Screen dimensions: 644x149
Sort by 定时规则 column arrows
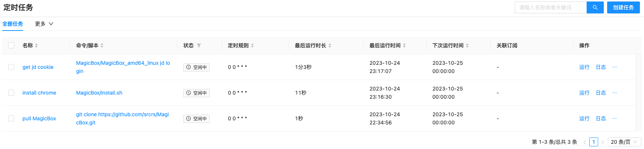(x=252, y=45)
